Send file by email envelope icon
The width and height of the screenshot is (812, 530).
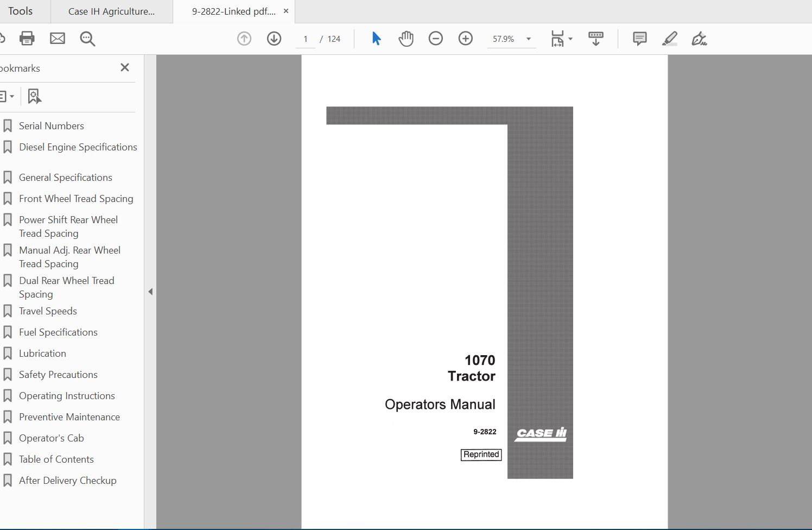pos(58,39)
